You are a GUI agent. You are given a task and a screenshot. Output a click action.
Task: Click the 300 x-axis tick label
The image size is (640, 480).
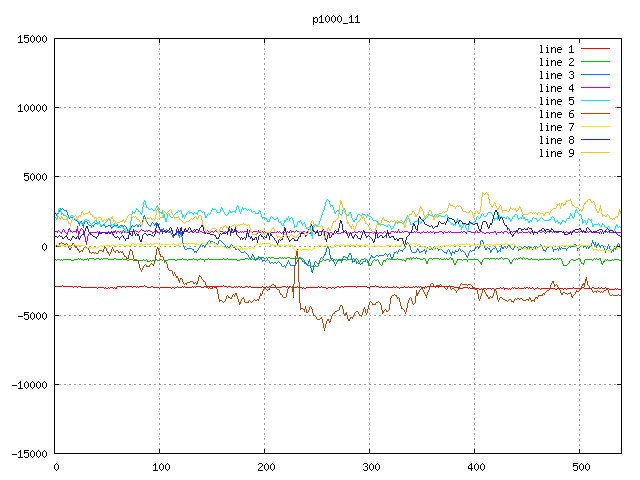[370, 467]
